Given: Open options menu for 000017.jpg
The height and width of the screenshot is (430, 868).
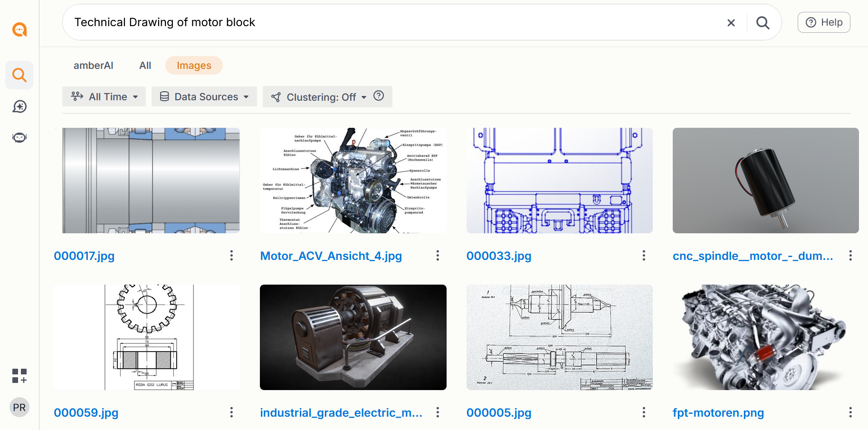Looking at the screenshot, I should point(231,256).
